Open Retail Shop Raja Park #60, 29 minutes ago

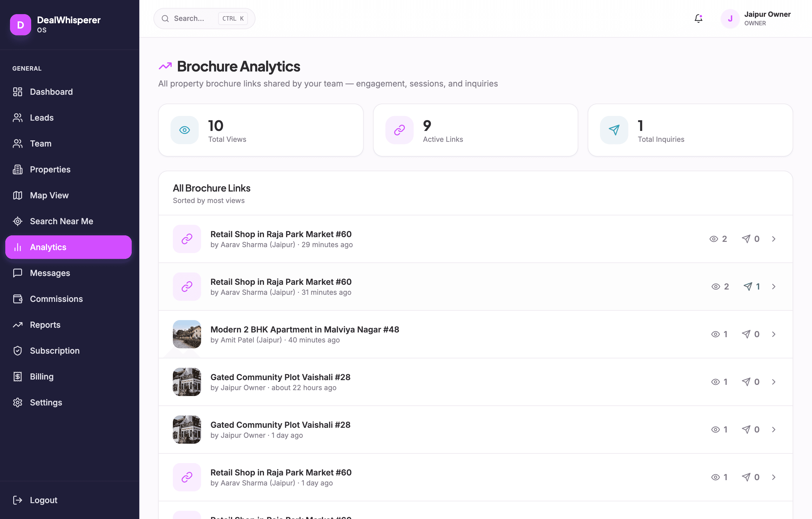click(475, 239)
